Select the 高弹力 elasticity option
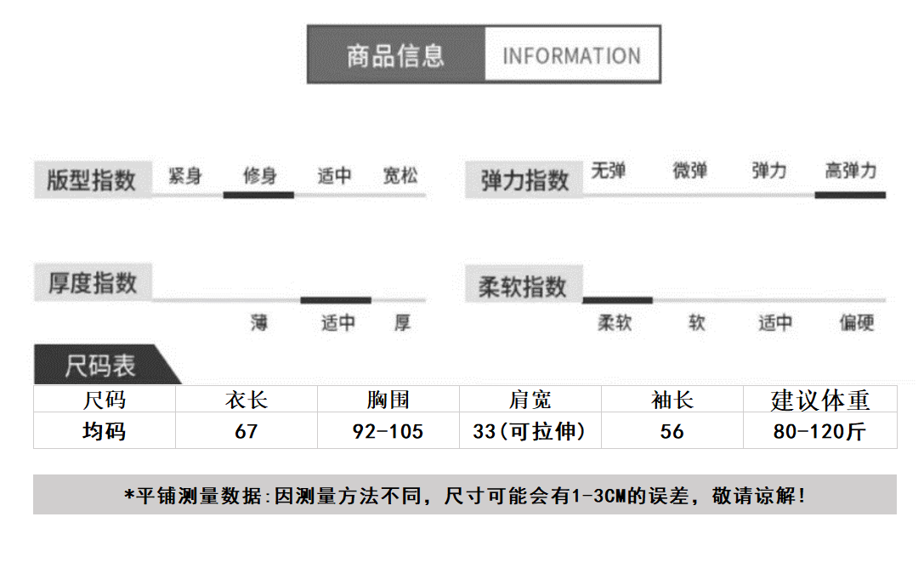 850,170
